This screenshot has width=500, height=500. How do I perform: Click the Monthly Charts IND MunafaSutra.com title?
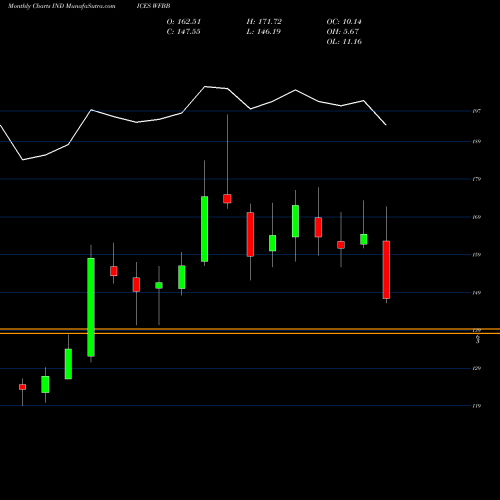pyautogui.click(x=62, y=6)
